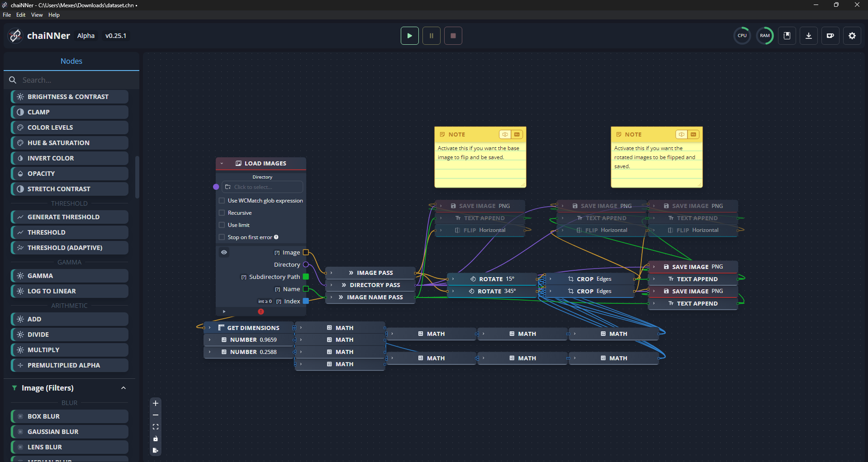Viewport: 868px width, 462px height.
Task: Click the Ko-fi coffee cup icon
Action: coord(830,36)
